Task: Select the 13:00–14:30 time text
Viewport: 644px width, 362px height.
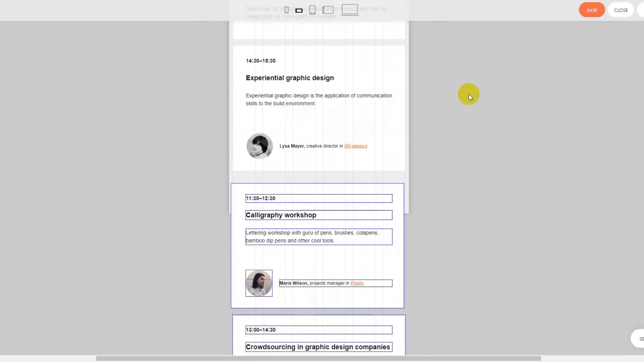Action: [319, 330]
